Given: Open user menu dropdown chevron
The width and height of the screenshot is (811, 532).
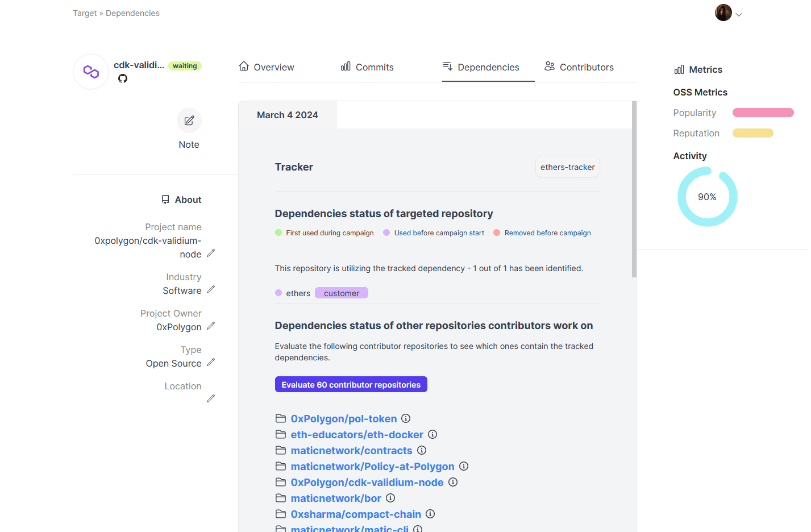Looking at the screenshot, I should [x=739, y=15].
